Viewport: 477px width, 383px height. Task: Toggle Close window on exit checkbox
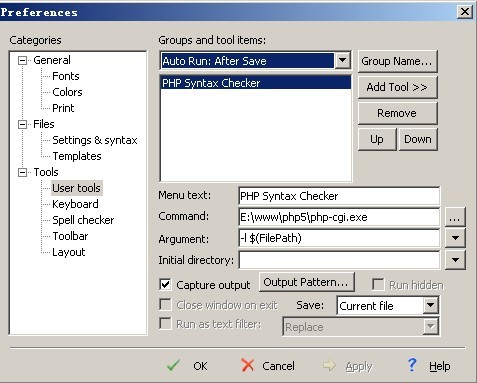(165, 304)
